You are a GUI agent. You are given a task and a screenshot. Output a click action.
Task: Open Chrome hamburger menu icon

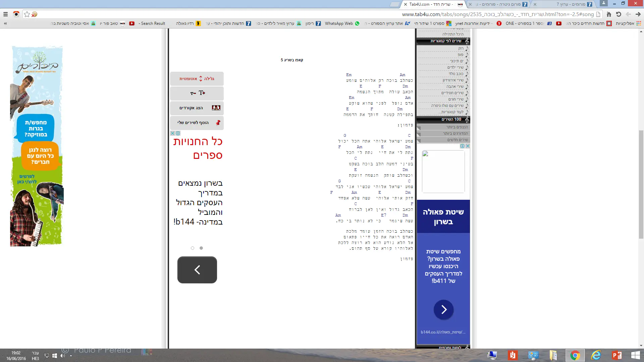5,14
